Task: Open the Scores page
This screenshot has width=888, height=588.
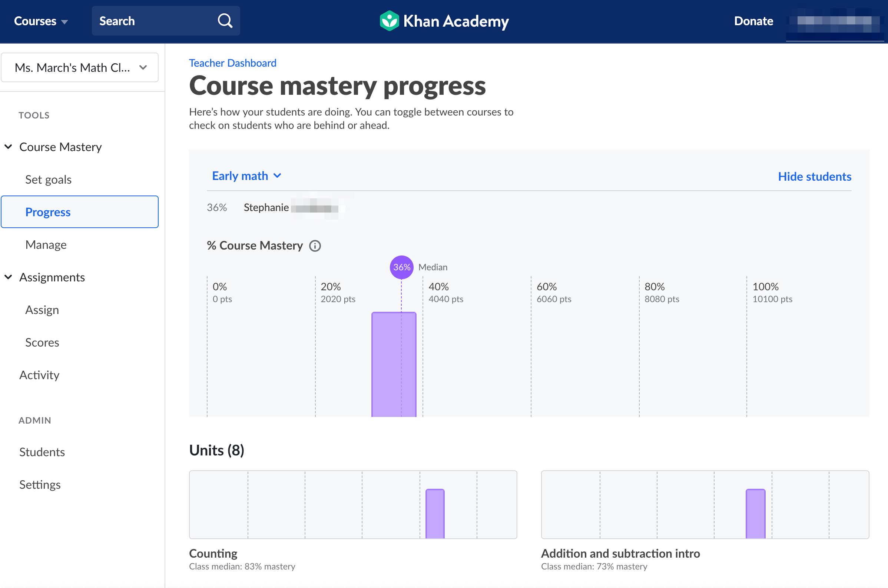Action: [x=42, y=343]
